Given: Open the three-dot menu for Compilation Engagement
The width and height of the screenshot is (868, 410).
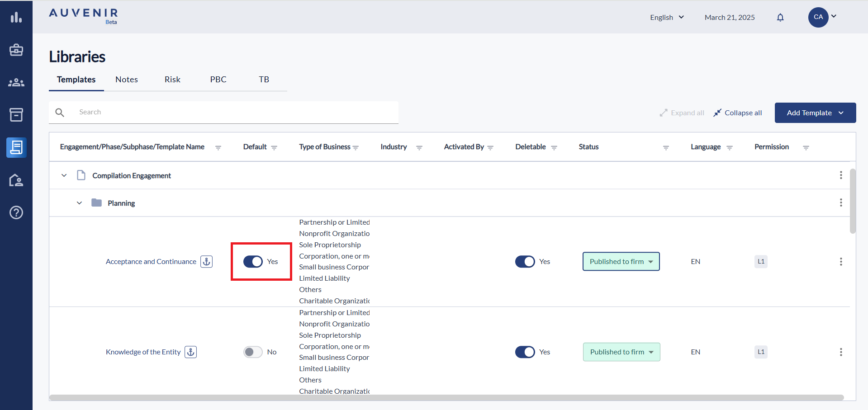Looking at the screenshot, I should 841,175.
